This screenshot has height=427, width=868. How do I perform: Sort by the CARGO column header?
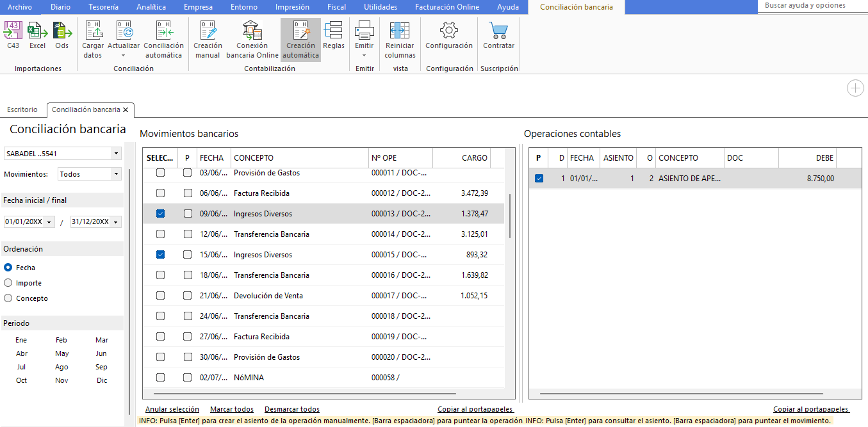(x=462, y=158)
